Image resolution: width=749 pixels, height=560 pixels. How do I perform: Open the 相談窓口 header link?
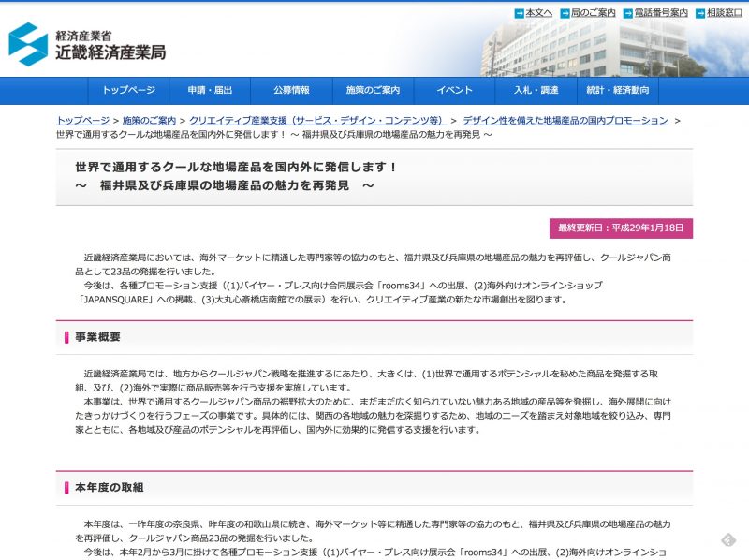pyautogui.click(x=725, y=13)
